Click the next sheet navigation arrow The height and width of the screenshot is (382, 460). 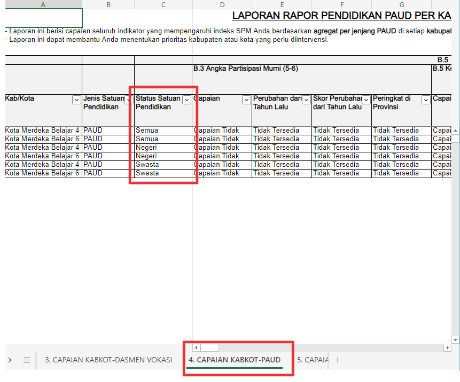tap(10, 360)
